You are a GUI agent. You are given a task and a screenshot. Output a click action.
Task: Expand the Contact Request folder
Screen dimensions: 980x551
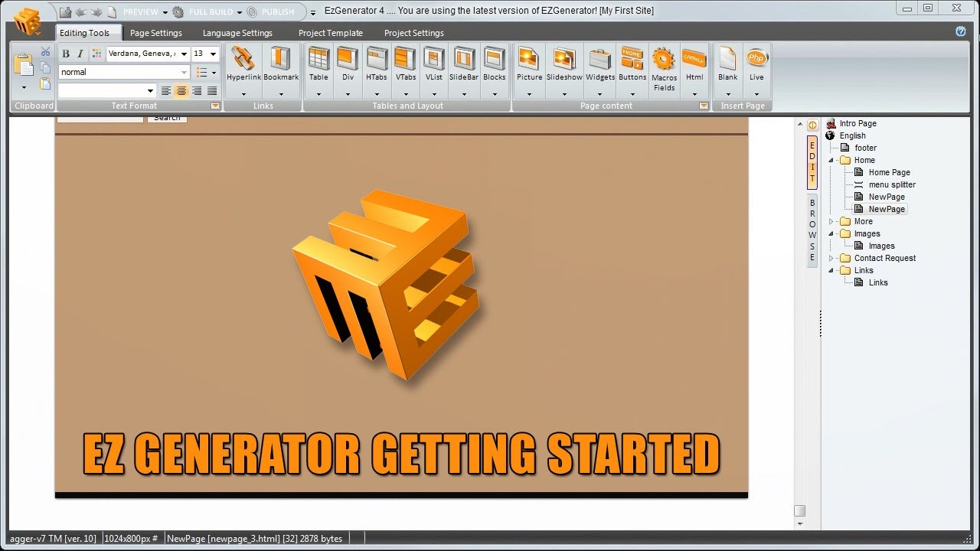(x=831, y=258)
